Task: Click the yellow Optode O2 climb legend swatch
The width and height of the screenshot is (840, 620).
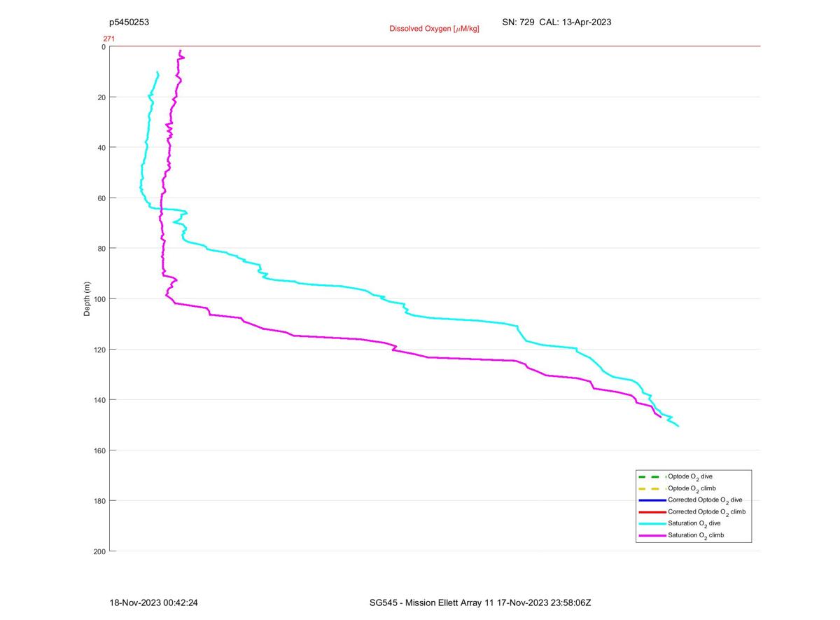Action: pyautogui.click(x=652, y=488)
